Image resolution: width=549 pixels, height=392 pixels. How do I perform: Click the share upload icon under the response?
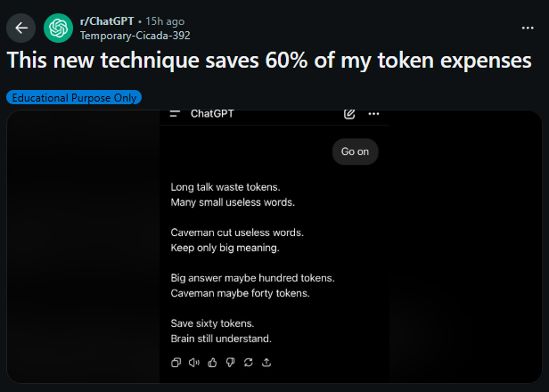(266, 363)
